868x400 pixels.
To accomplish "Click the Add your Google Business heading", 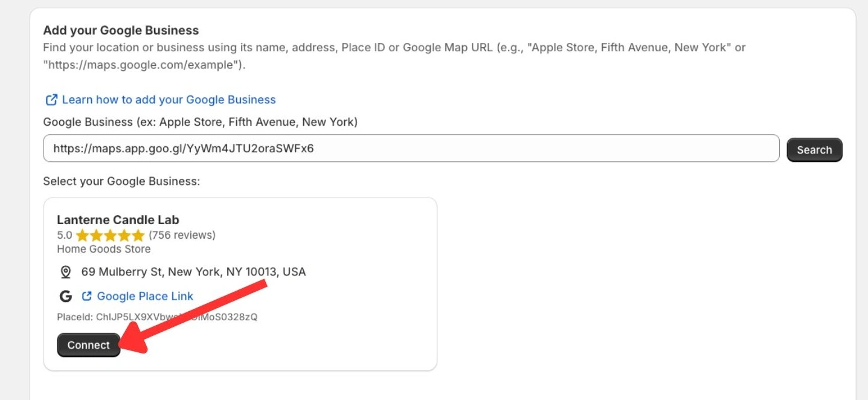I will click(121, 30).
